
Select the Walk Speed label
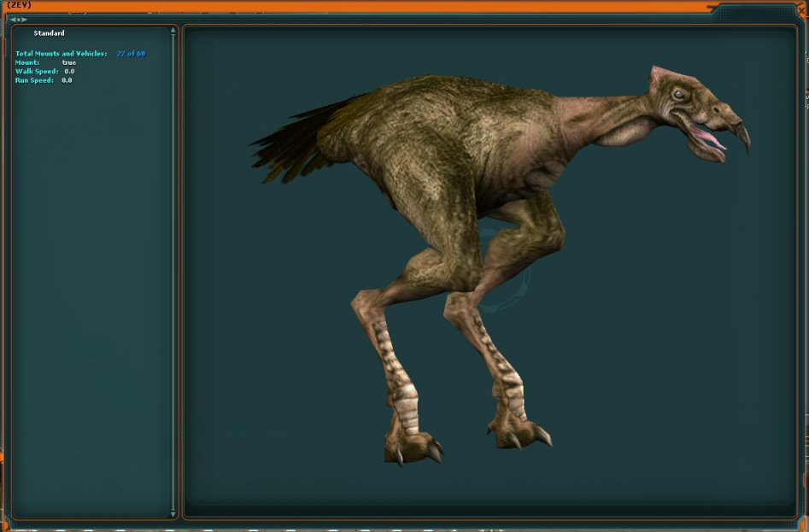(x=37, y=71)
